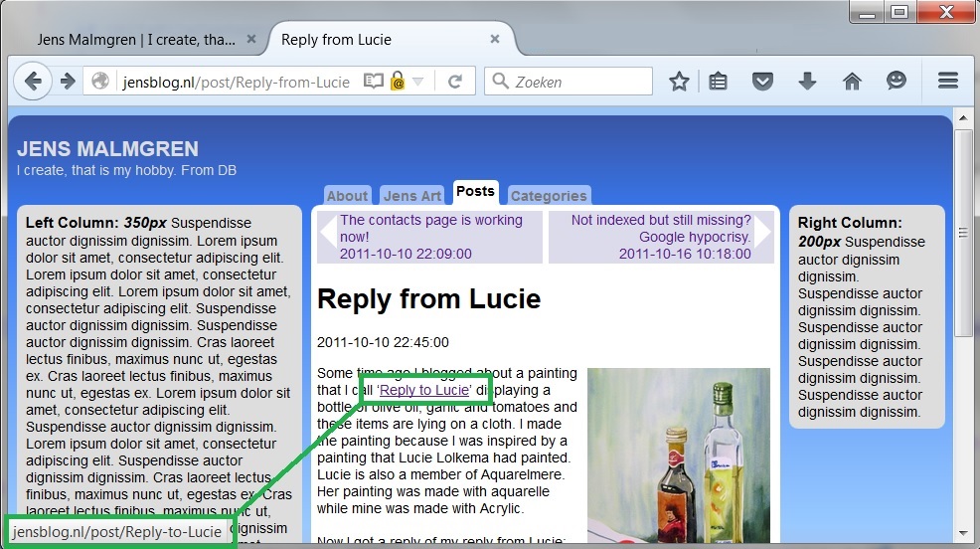Click the olive oil bottles painting image
This screenshot has width=980, height=549.
coord(679,456)
